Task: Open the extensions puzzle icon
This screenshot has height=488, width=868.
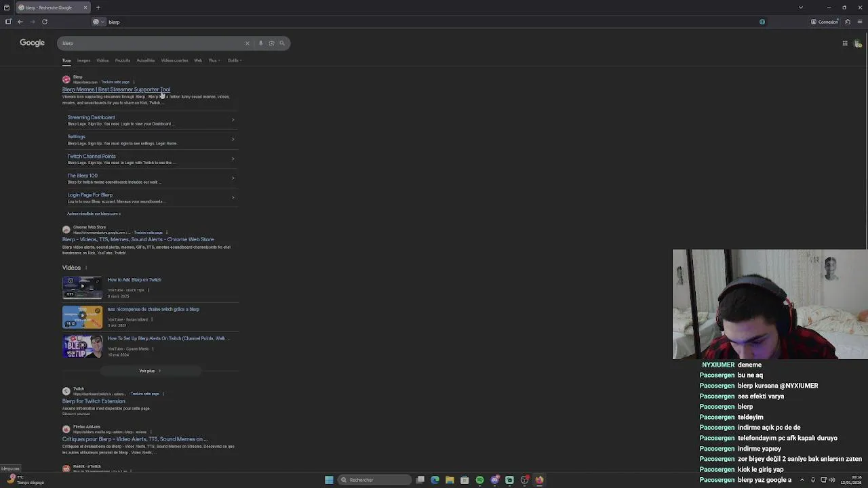Action: click(x=848, y=22)
